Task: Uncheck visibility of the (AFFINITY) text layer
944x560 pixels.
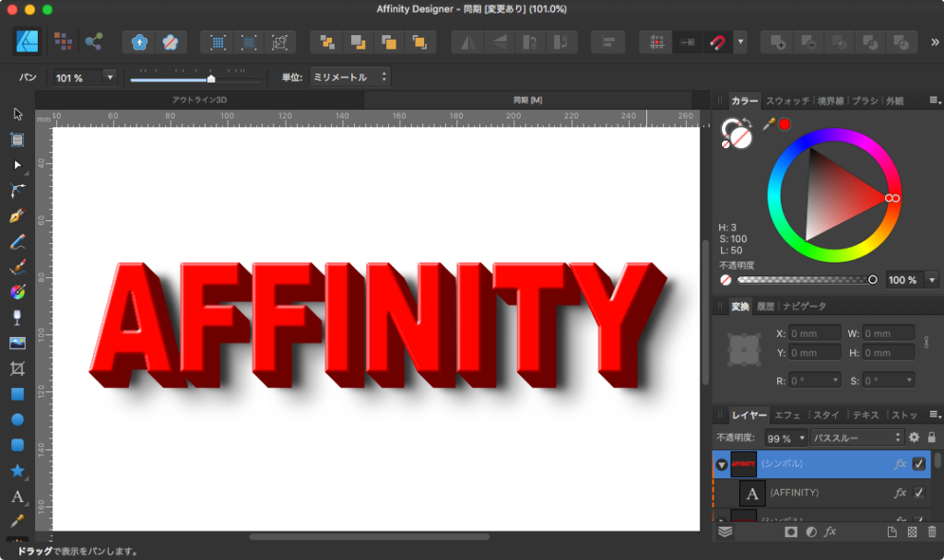Action: (918, 493)
